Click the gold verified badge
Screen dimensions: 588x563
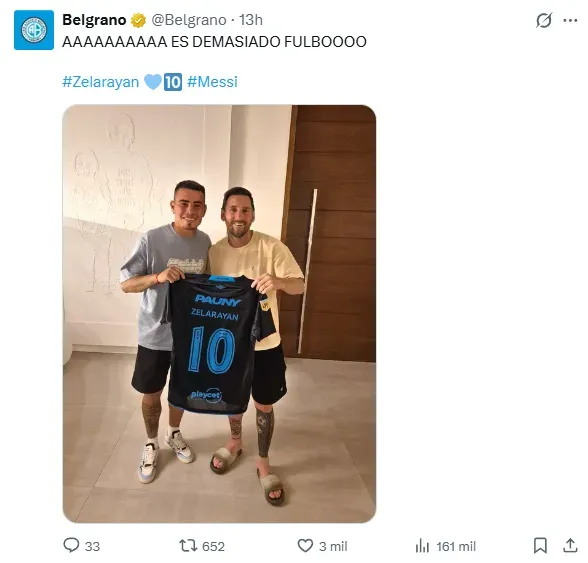coord(138,20)
